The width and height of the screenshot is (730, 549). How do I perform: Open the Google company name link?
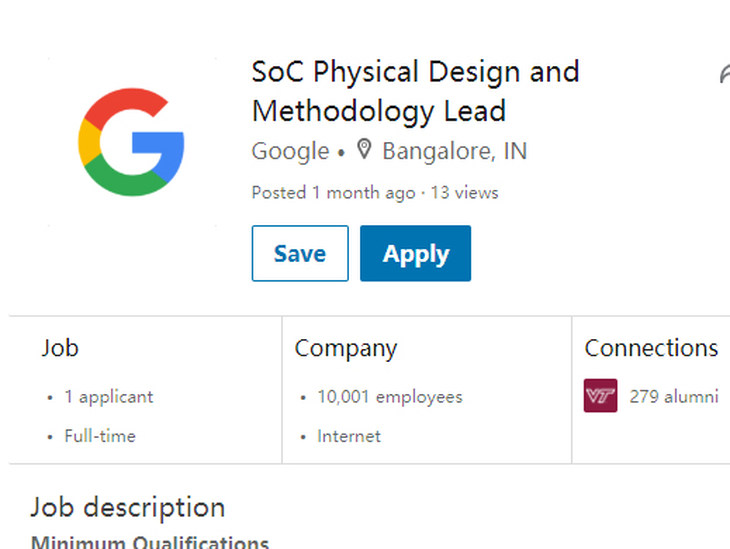click(x=291, y=151)
